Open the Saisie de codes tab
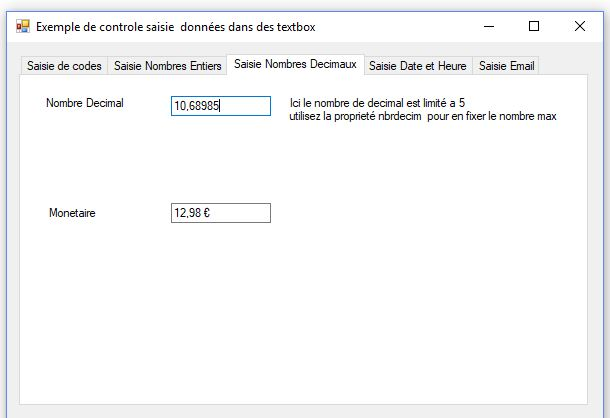This screenshot has height=418, width=610. (x=64, y=66)
